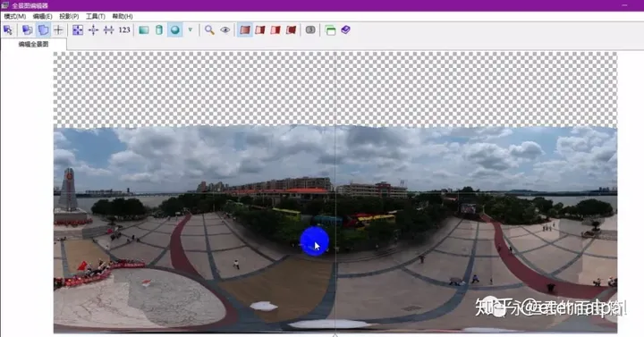Screen dimensions: 644x337
Task: Click the straighten panorama horizontal lines icon
Action: pyautogui.click(x=109, y=30)
